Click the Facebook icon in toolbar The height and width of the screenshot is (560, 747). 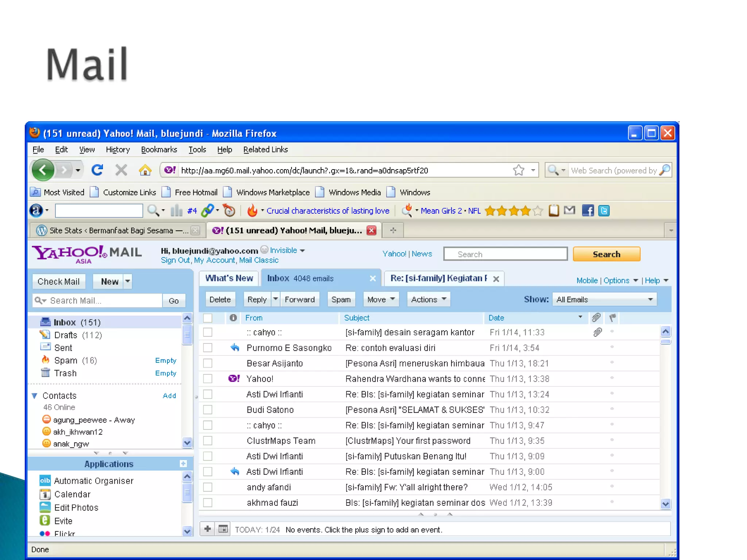(588, 210)
